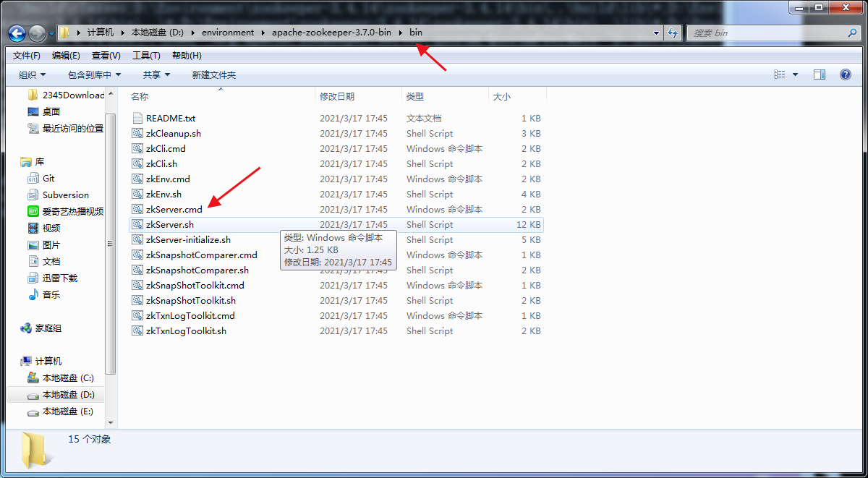Viewport: 868px width, 478px height.
Task: Select 本地磁盘 (C:) drive in sidebar
Action: [61, 377]
